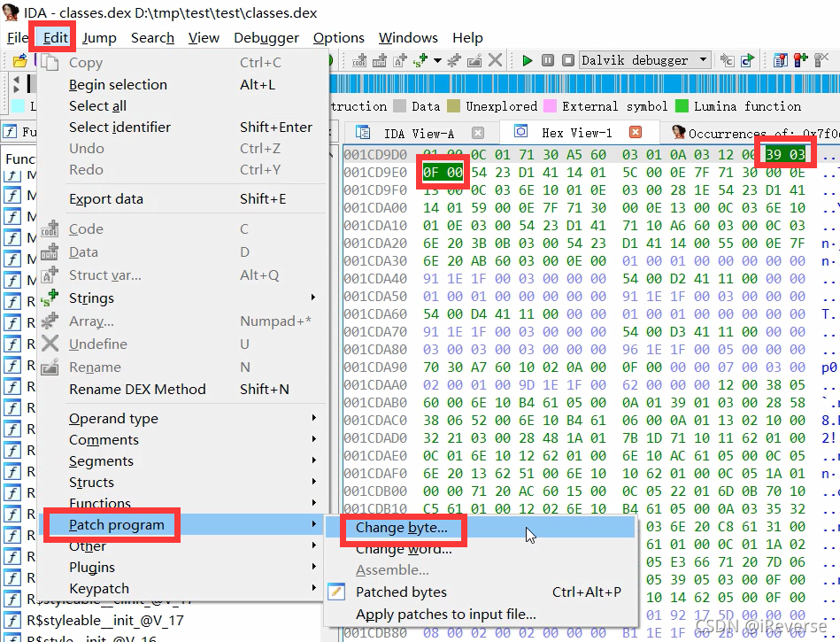The width and height of the screenshot is (840, 642).
Task: Click the blue navigation band overview
Action: tap(584, 84)
